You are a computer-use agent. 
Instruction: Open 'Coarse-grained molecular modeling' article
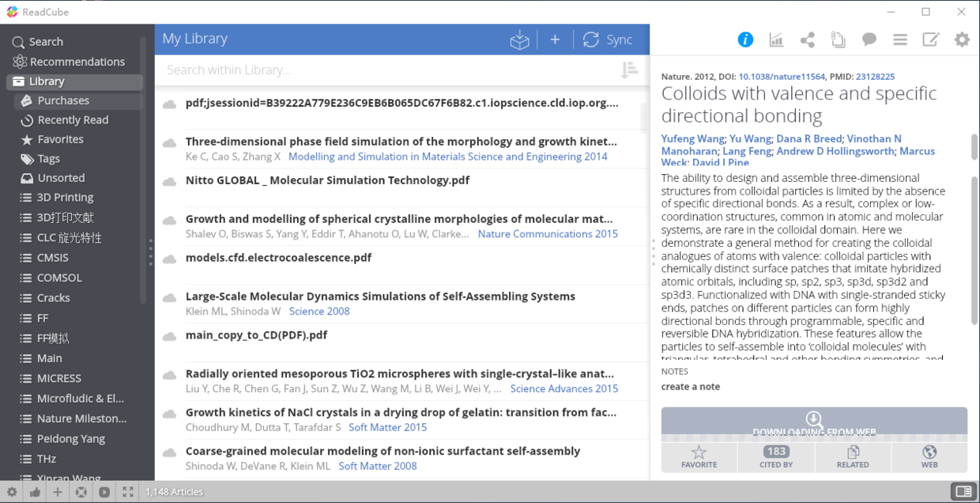pyautogui.click(x=383, y=452)
